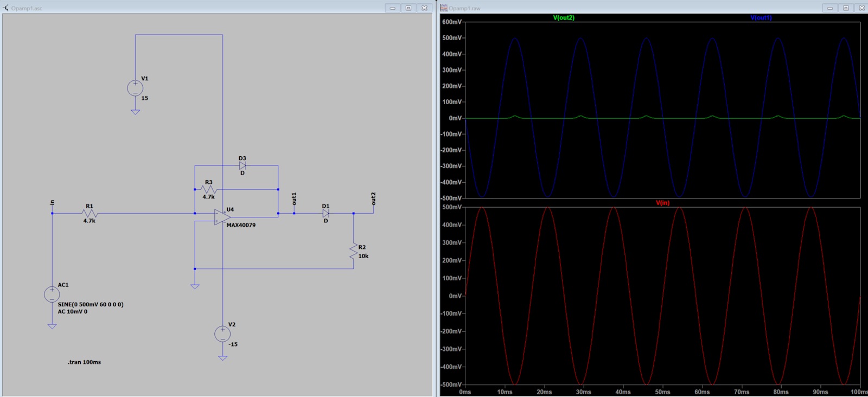This screenshot has width=868, height=397.
Task: Open the Opamp1.asc window system menu icon
Action: coord(6,8)
